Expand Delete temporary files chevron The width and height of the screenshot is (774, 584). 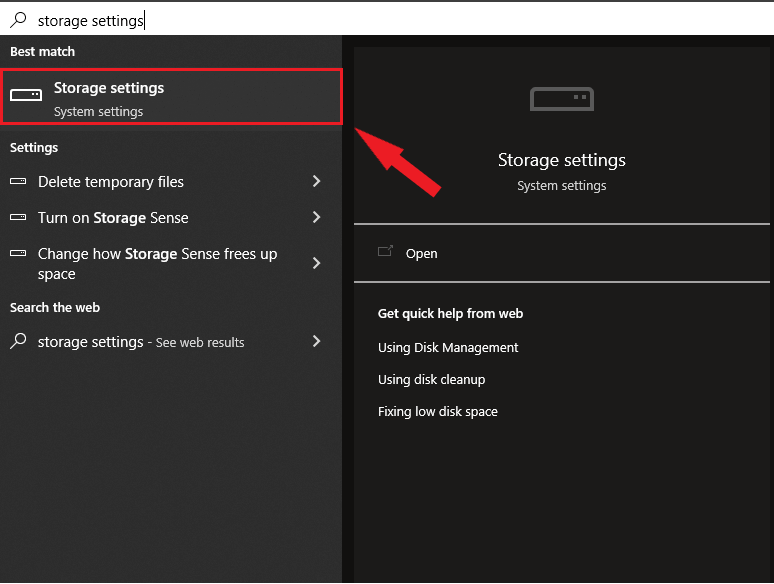point(316,181)
